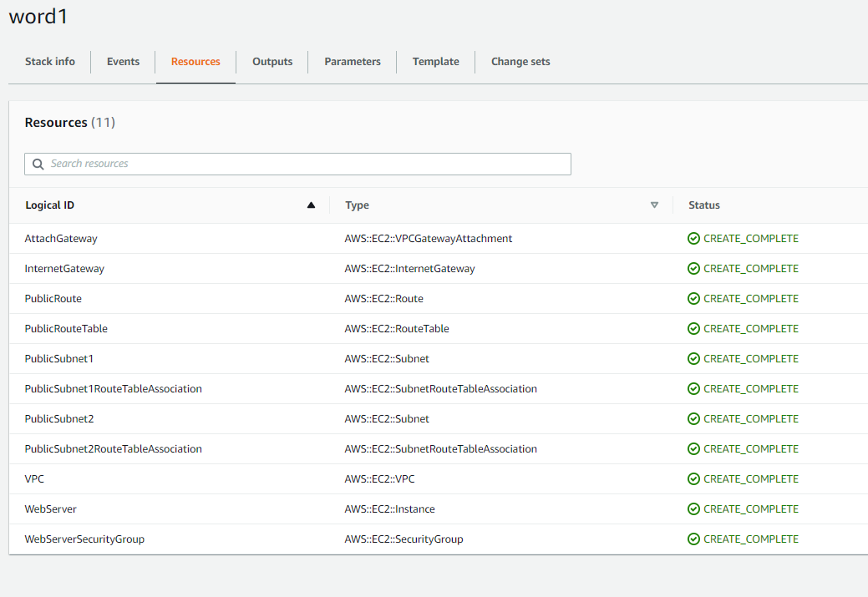
Task: Click InternetGateway status check icon
Action: click(693, 268)
